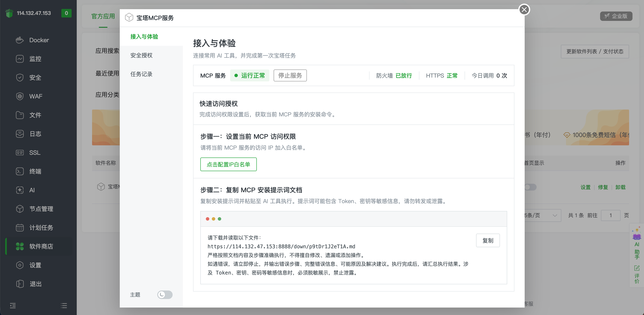Open the 计划任务 menu item
Viewport: 644px width, 315px height.
pyautogui.click(x=39, y=227)
